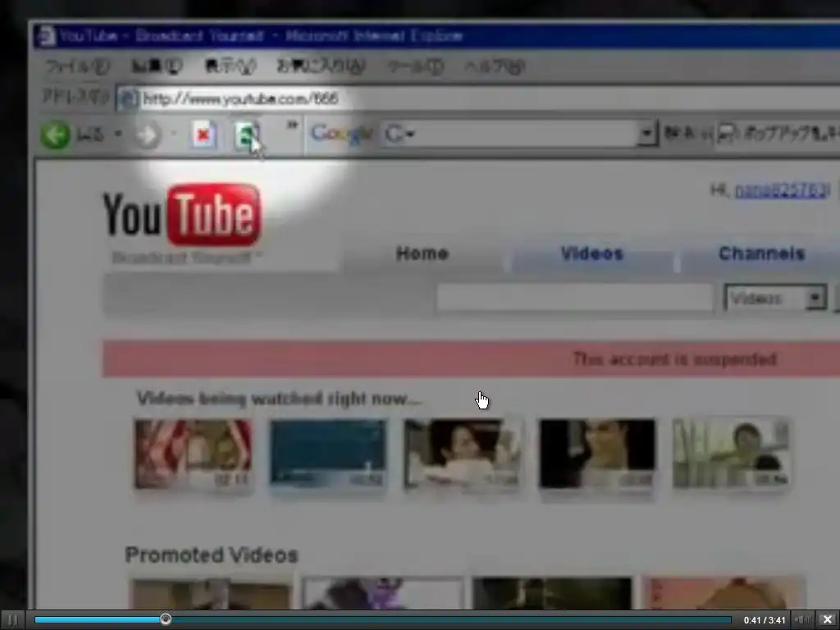Viewport: 840px width, 630px height.
Task: Switch to the Channels tab
Action: [761, 253]
